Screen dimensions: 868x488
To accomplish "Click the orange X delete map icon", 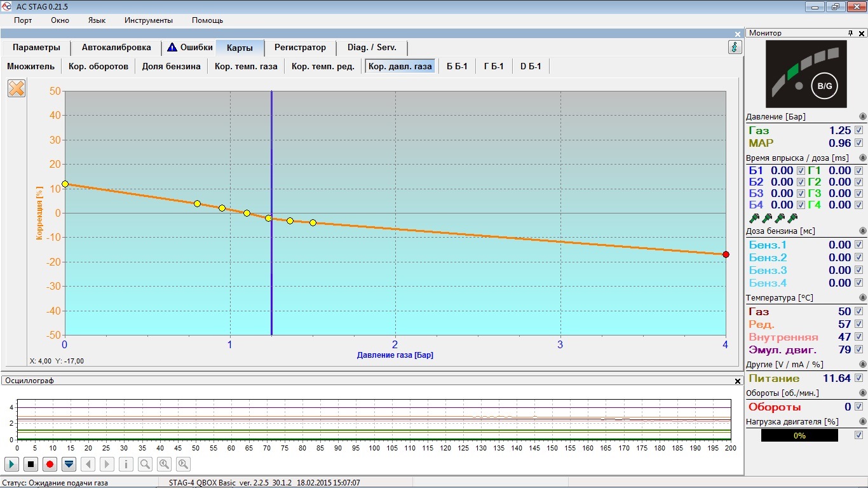I will pyautogui.click(x=17, y=88).
